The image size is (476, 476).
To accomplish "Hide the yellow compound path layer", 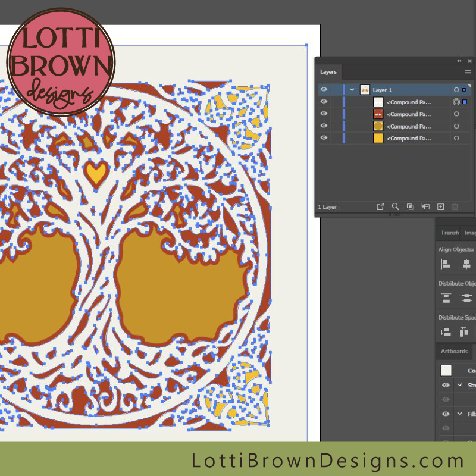I will point(324,138).
